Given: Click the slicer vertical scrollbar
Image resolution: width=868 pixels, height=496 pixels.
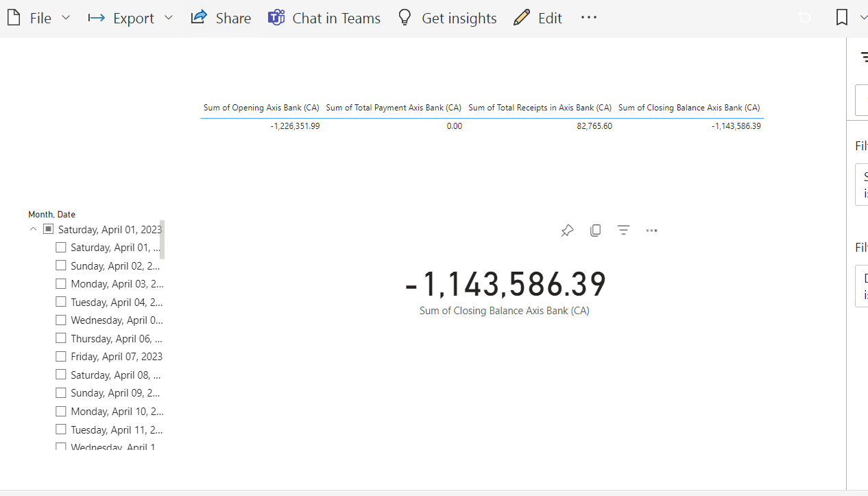Looking at the screenshot, I should (x=162, y=239).
